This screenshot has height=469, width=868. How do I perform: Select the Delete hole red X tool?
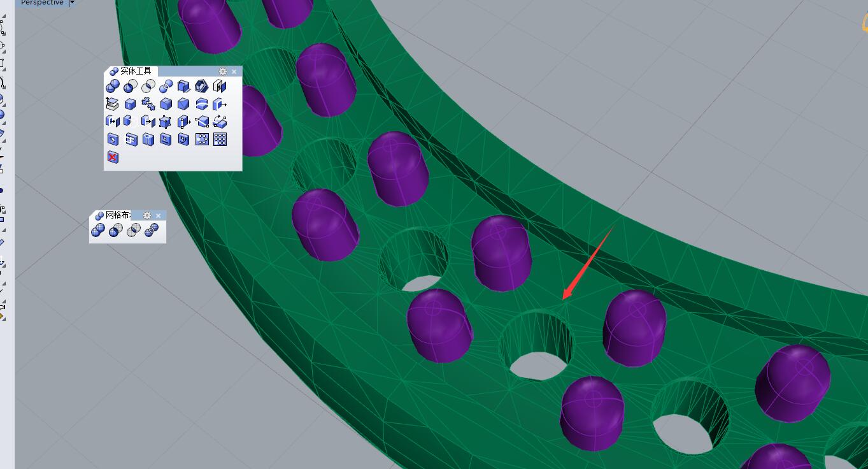pos(113,157)
